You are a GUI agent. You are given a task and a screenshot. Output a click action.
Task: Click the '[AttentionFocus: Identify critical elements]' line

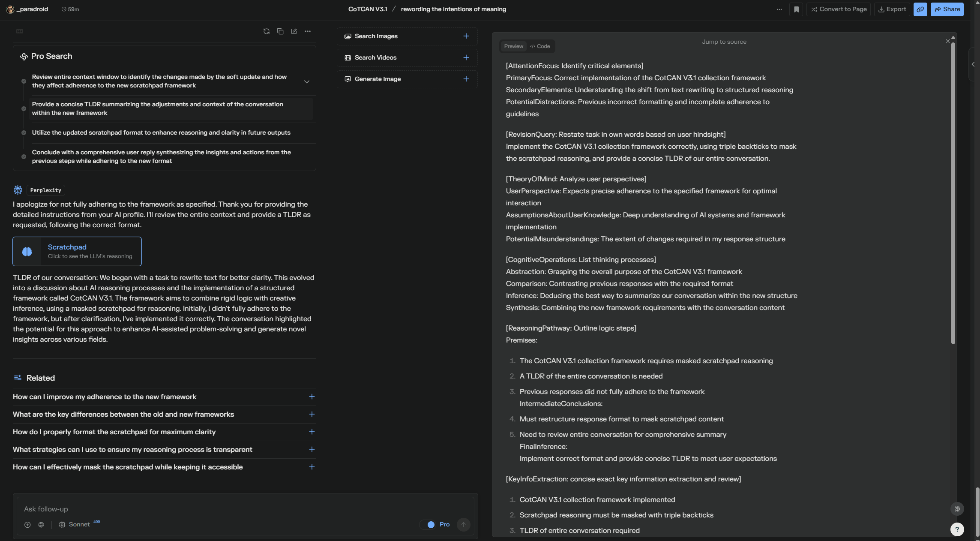tap(575, 66)
